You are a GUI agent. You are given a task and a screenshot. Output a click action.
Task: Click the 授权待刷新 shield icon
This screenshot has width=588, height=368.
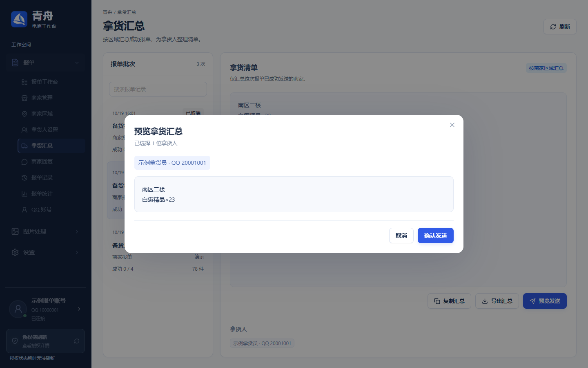click(x=15, y=341)
